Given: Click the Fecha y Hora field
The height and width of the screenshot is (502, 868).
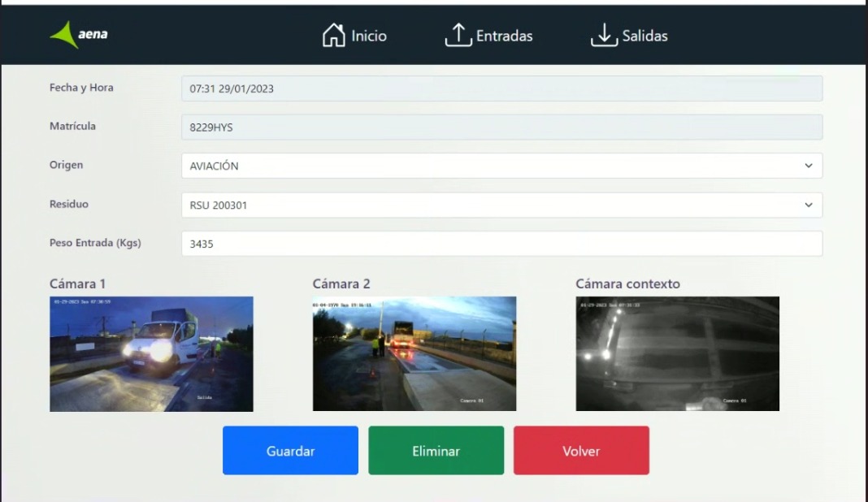Looking at the screenshot, I should [502, 87].
